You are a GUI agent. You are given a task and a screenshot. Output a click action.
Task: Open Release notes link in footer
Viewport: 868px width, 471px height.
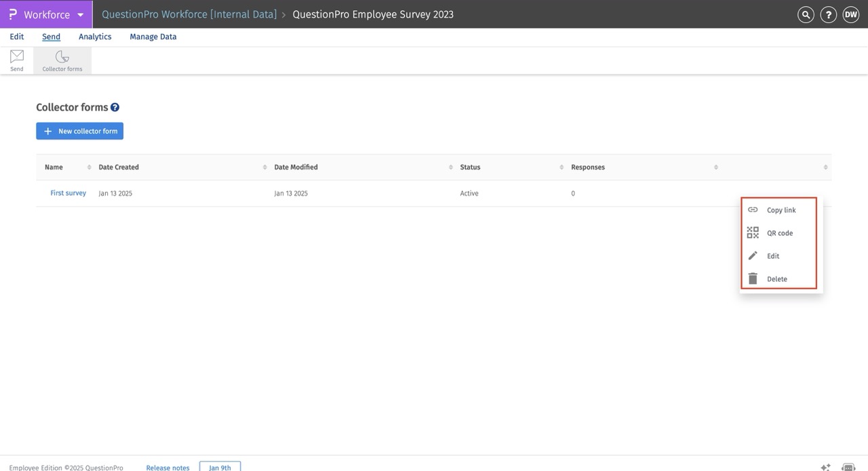167,468
